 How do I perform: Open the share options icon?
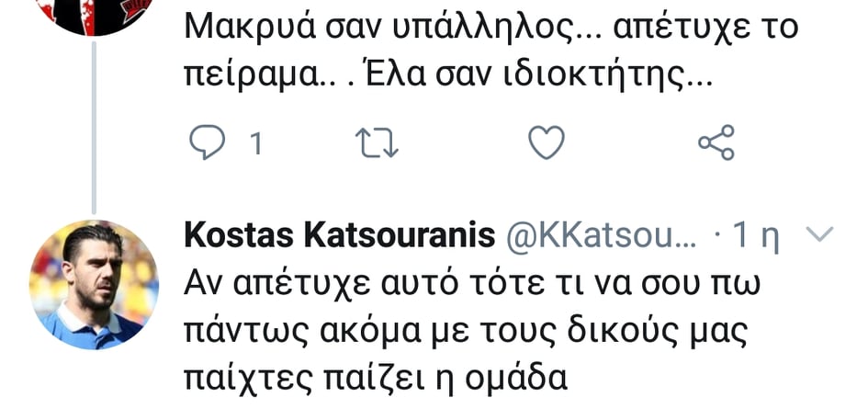tap(716, 142)
